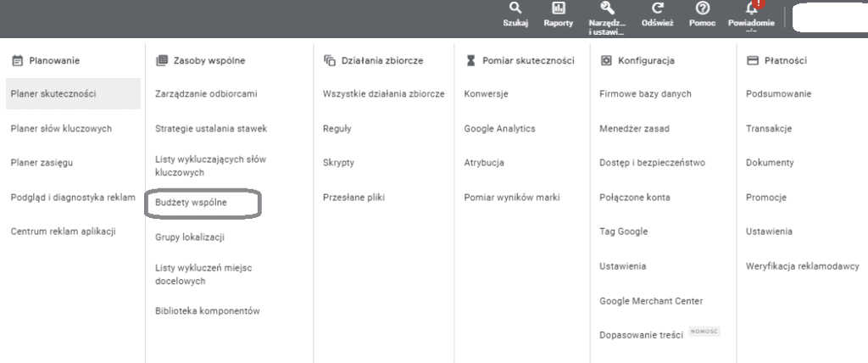868x363 pixels.
Task: Click the Działania zbiorcze heading text
Action: coord(382,60)
